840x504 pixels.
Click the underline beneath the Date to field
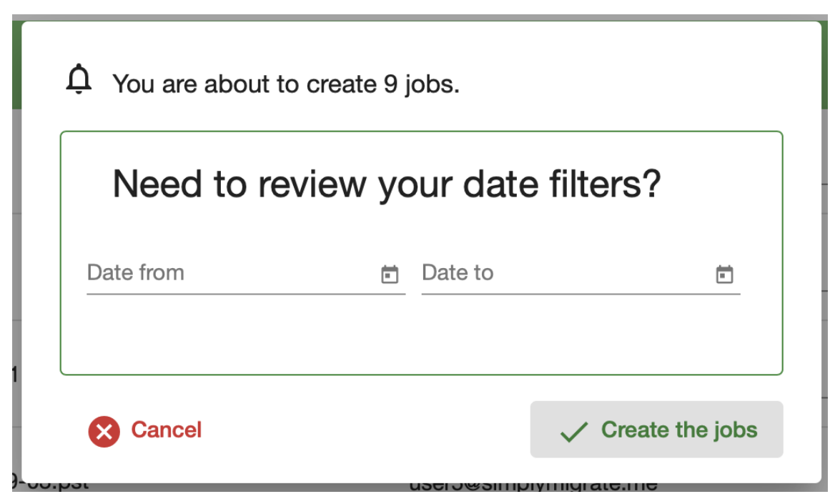[580, 294]
